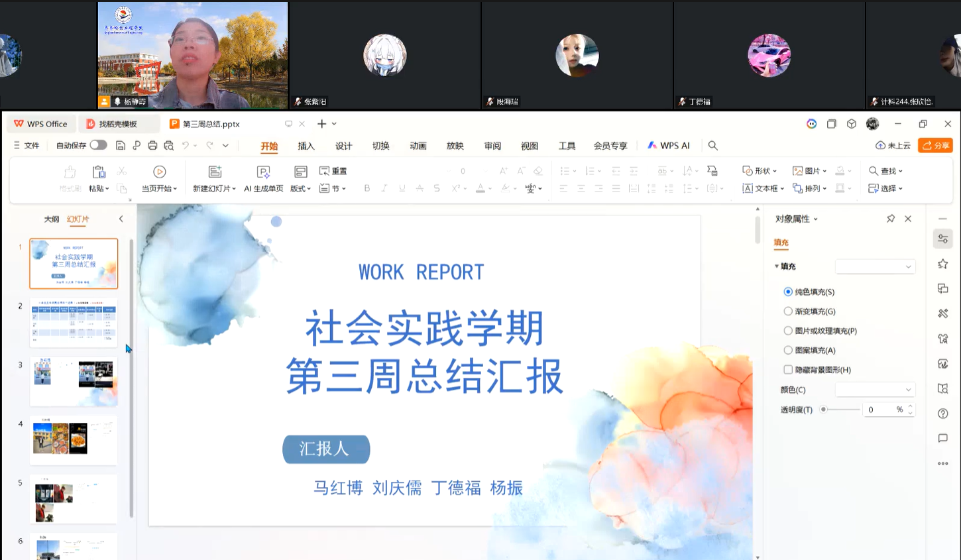961x560 pixels.
Task: Click the 新建幻灯片 new slide icon
Action: 215,172
